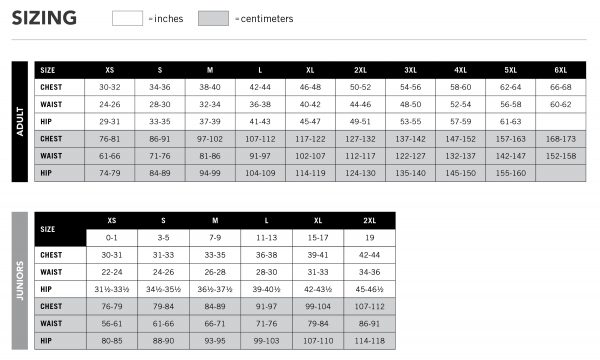This screenshot has height=360, width=600.
Task: Click juniors numeric size cell 11-13
Action: click(267, 238)
